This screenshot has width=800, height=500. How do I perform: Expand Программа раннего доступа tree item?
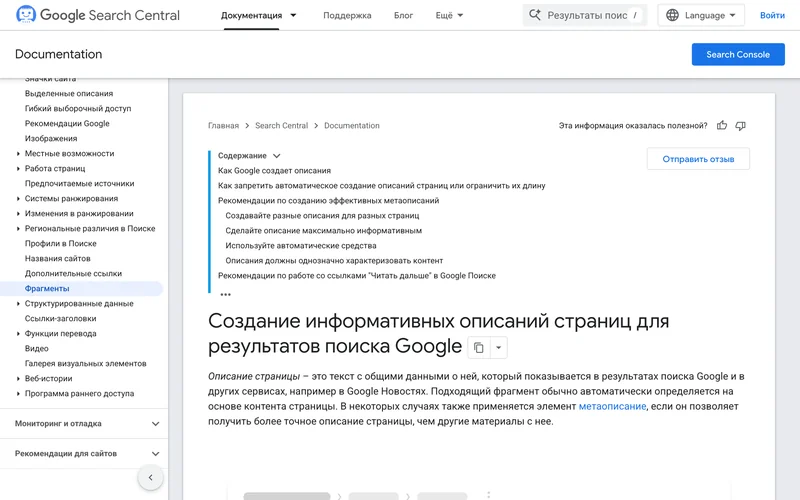coord(18,393)
